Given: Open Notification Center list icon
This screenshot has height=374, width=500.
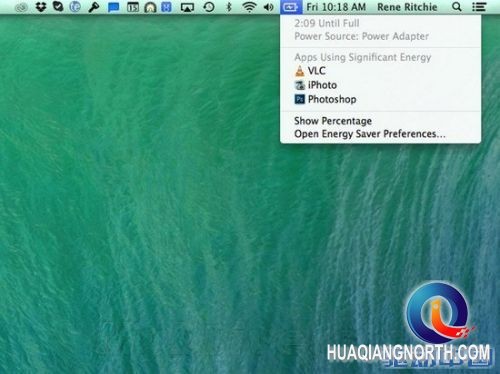Looking at the screenshot, I should (479, 7).
